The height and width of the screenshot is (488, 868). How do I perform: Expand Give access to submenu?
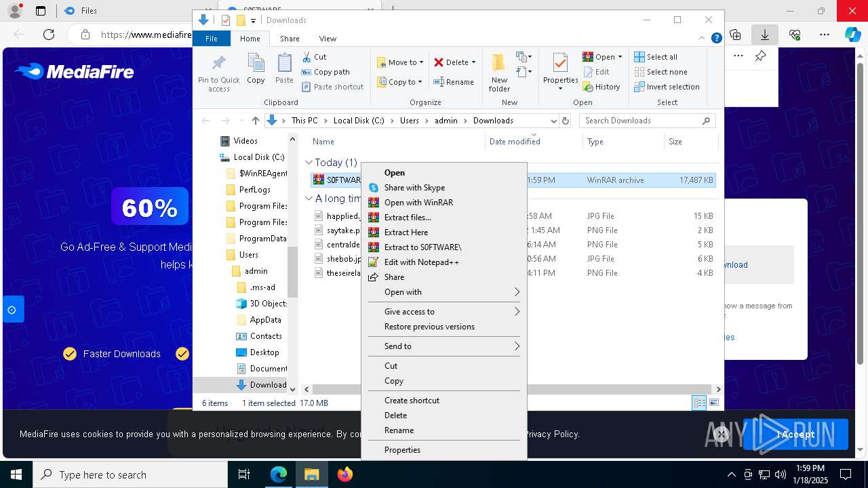[444, 312]
